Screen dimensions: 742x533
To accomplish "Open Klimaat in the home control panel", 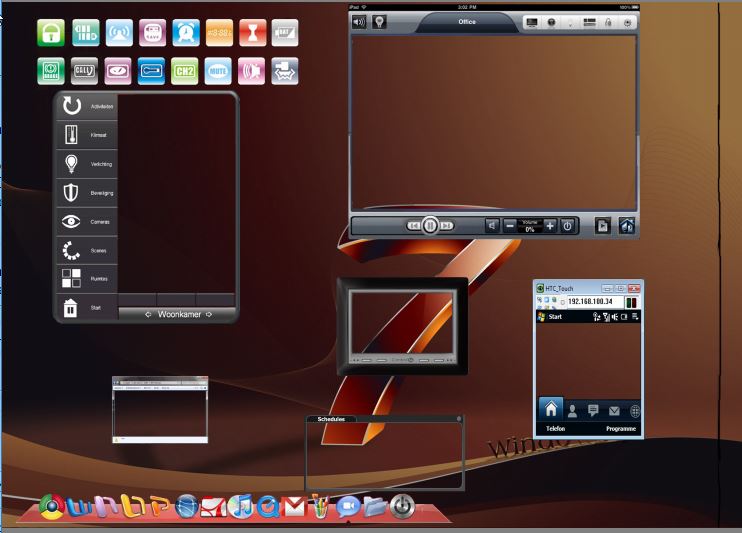I will point(87,135).
